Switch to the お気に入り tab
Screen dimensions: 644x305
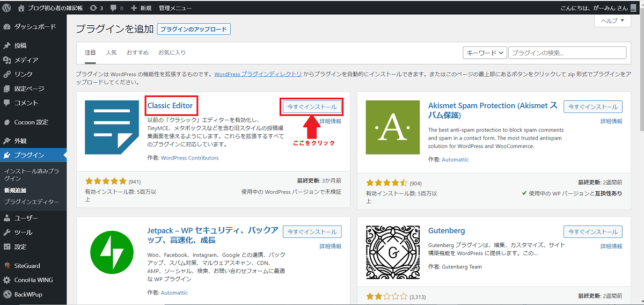[172, 53]
